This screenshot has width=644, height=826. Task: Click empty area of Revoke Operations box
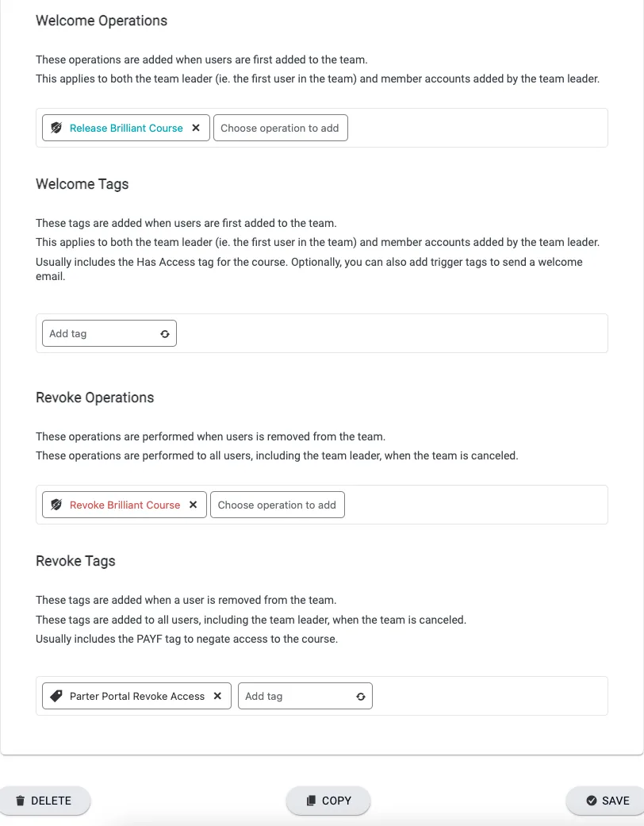[x=476, y=505]
